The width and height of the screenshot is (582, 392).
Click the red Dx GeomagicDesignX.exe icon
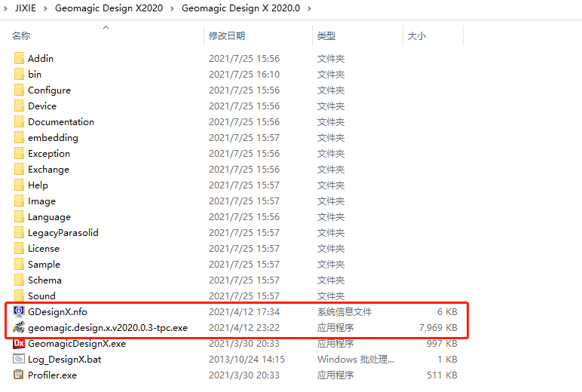coord(19,343)
